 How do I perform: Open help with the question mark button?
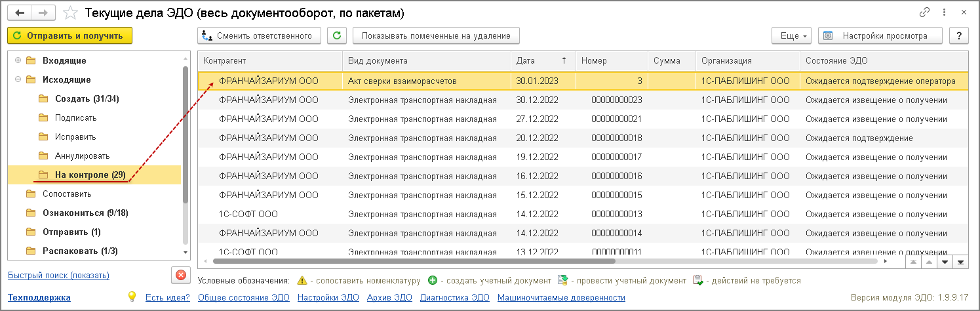(959, 35)
